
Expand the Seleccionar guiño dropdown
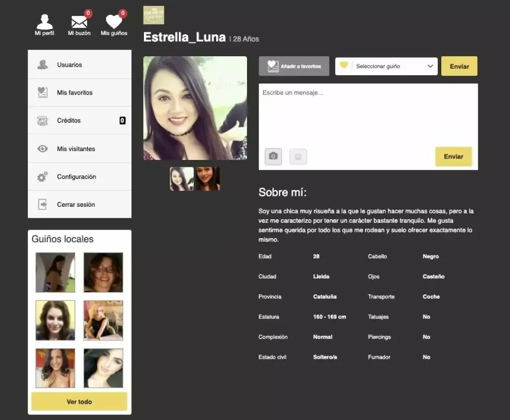point(386,66)
